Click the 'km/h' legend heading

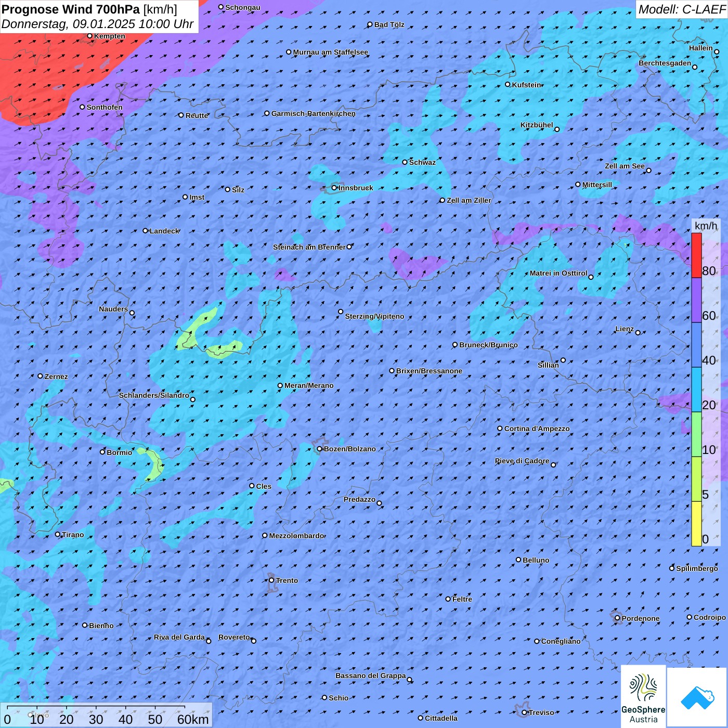tap(706, 226)
